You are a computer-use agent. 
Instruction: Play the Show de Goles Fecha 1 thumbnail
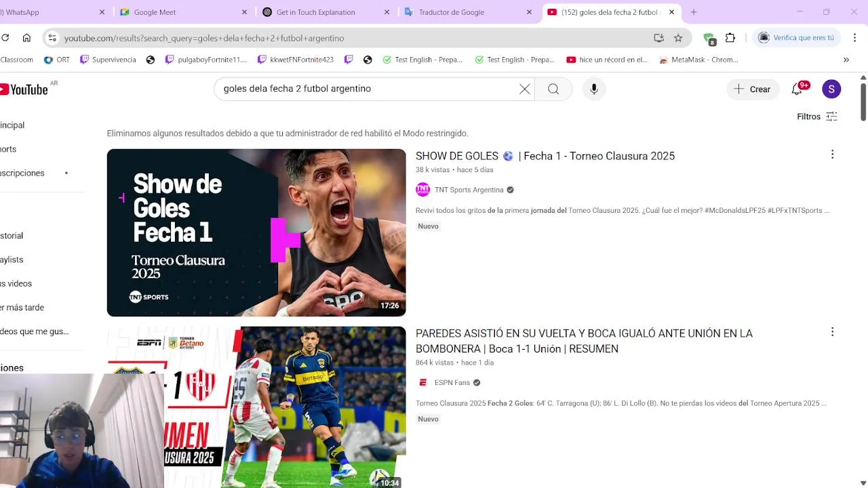tap(256, 232)
